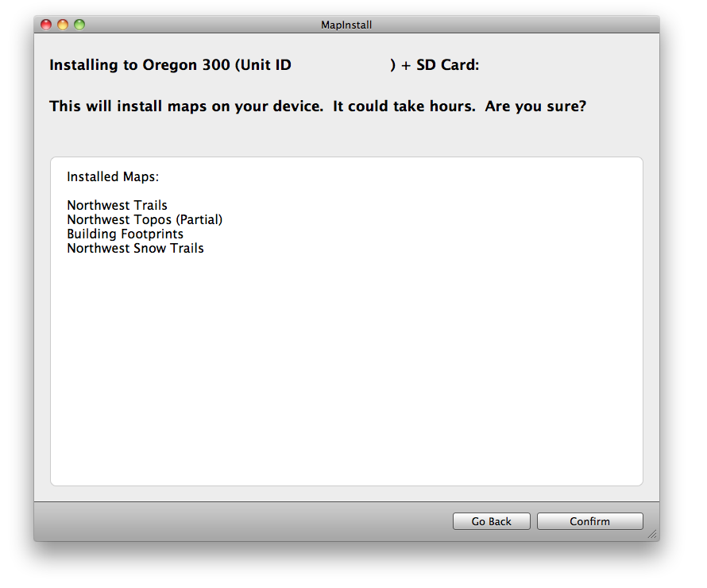
Task: Click the Installed Maps: label
Action: (113, 176)
